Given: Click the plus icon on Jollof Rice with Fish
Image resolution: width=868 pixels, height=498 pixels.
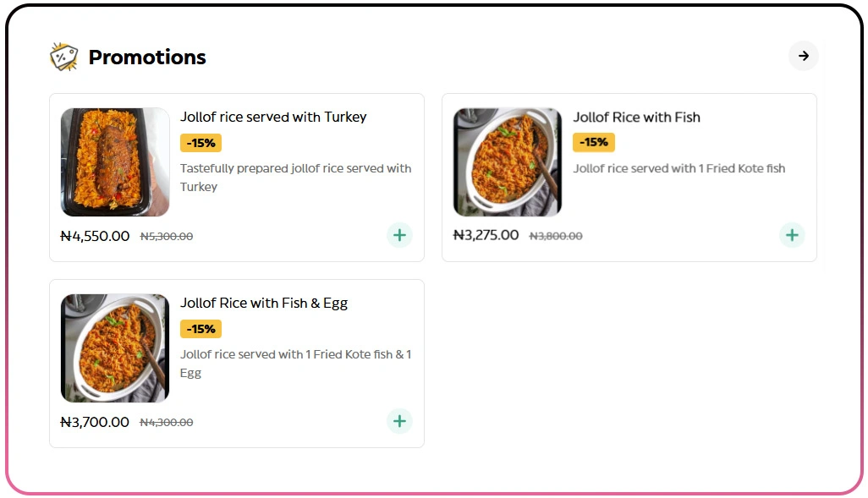Looking at the screenshot, I should [792, 235].
